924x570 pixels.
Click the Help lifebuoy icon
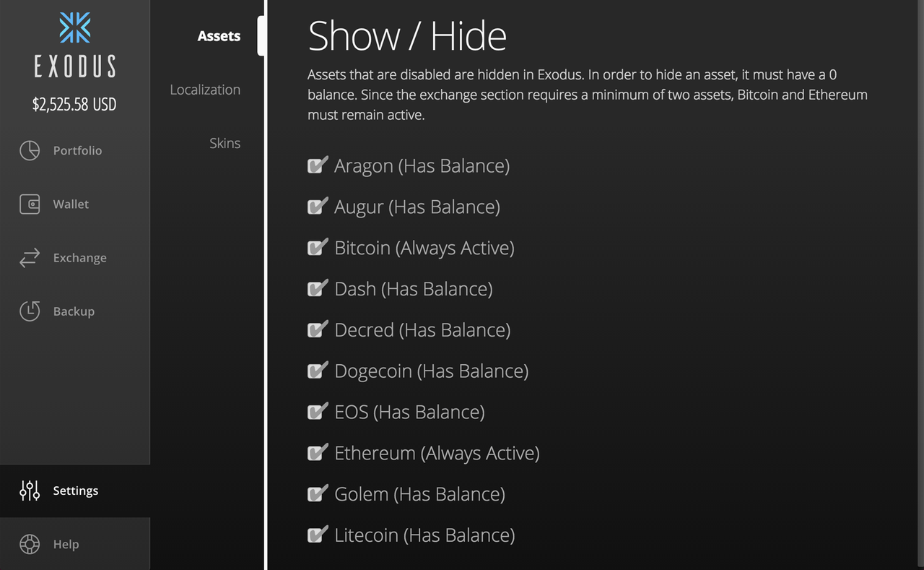30,544
